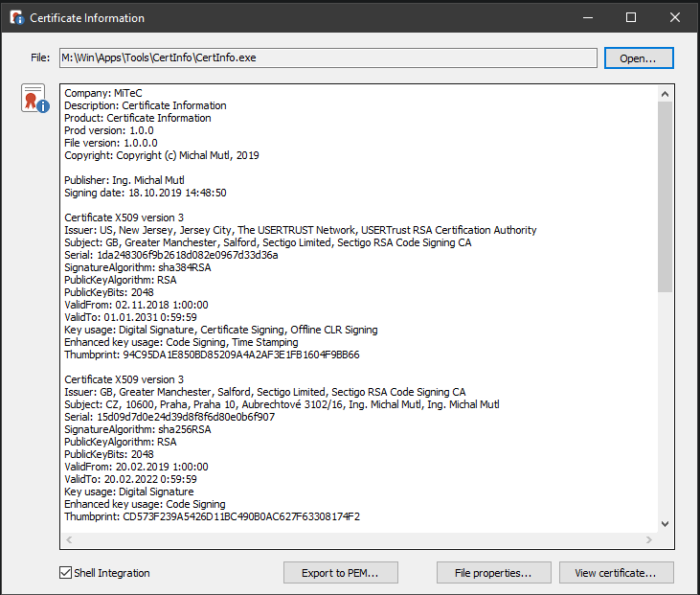Click 'ValidTo: 01.01.2031 0:59:59' line
Viewport: 700px width, 595px height.
[130, 317]
